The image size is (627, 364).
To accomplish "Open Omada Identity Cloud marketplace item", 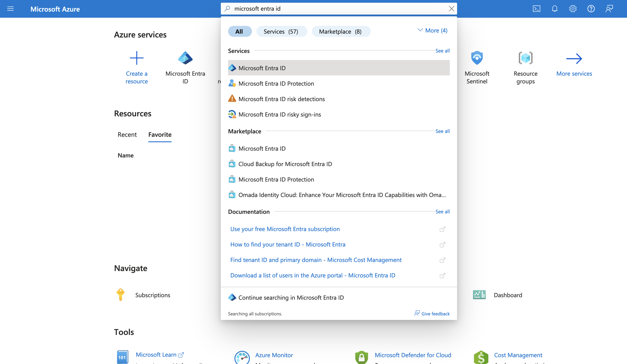I will click(339, 195).
